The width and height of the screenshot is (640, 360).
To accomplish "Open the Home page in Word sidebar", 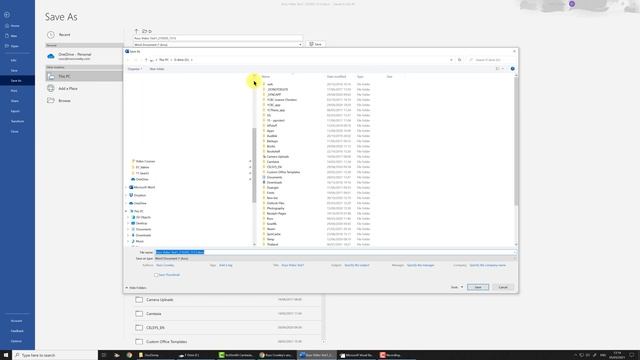I will 12,26.
